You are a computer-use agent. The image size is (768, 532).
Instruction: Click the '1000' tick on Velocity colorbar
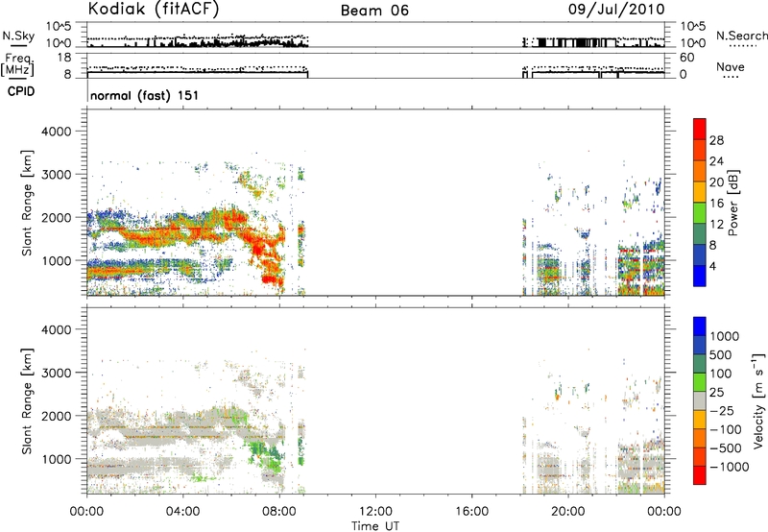tap(725, 336)
